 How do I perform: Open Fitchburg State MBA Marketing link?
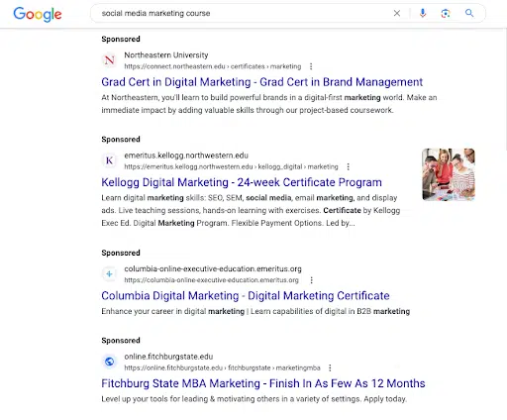tap(263, 383)
